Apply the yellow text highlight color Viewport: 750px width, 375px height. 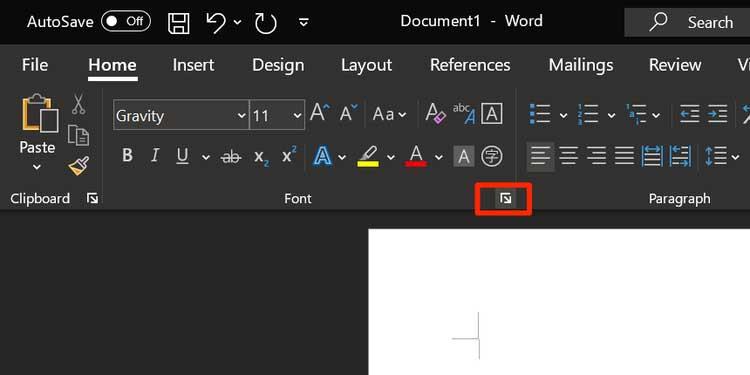tap(368, 156)
